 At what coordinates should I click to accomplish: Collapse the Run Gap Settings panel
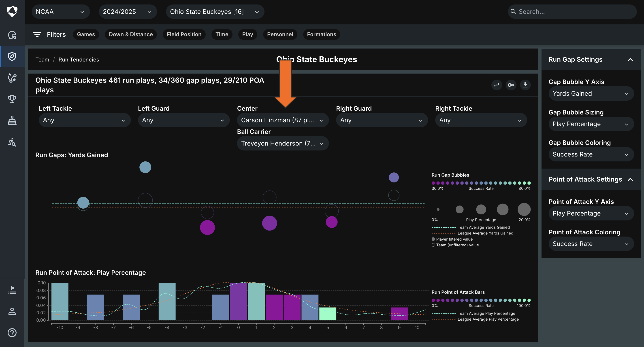630,59
